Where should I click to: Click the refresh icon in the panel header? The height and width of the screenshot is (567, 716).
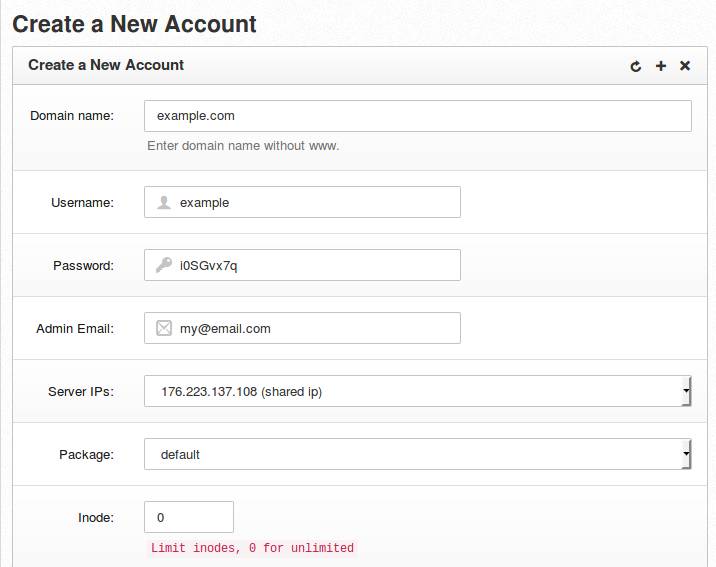[x=636, y=66]
